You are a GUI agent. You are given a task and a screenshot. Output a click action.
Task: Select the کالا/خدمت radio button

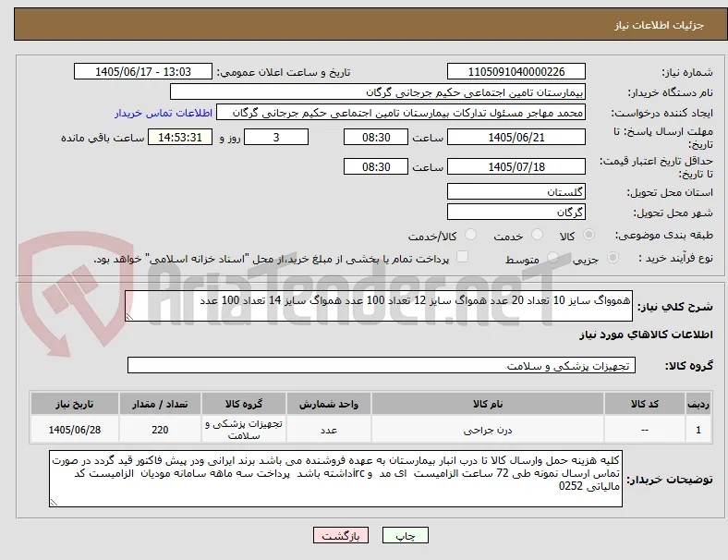470,235
